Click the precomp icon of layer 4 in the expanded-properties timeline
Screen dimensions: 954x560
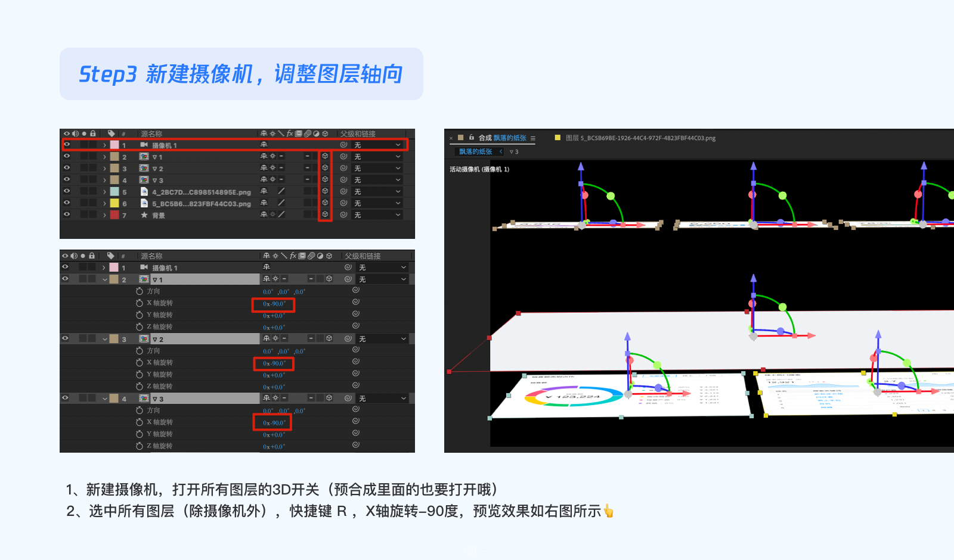[144, 399]
